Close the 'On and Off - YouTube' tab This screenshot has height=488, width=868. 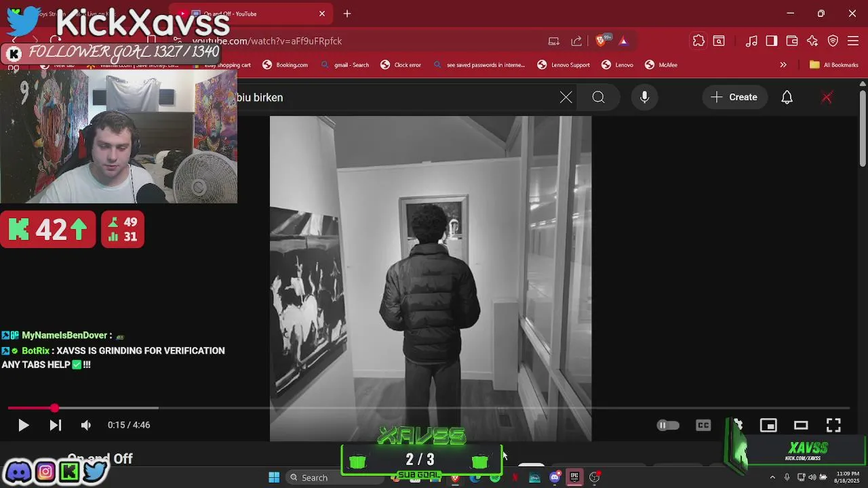322,14
